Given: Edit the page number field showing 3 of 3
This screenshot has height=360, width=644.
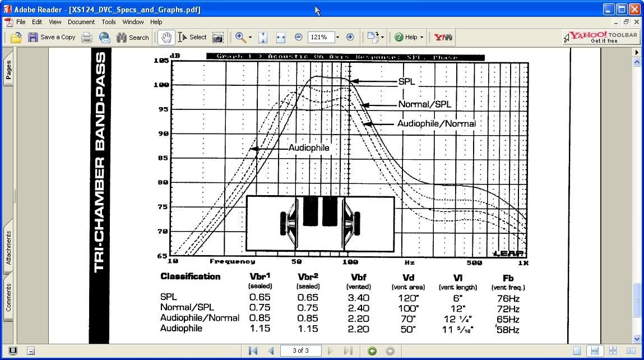Looking at the screenshot, I should point(301,350).
